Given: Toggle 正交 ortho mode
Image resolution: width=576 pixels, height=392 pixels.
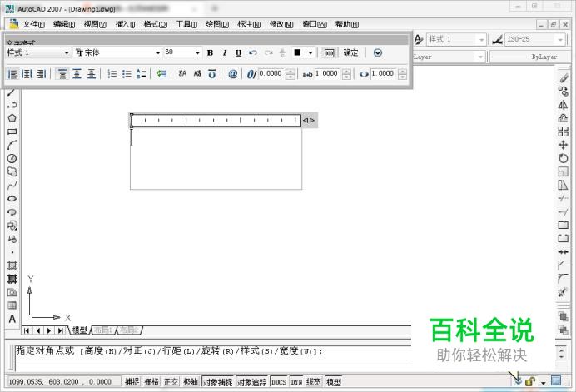Looking at the screenshot, I should click(x=171, y=382).
